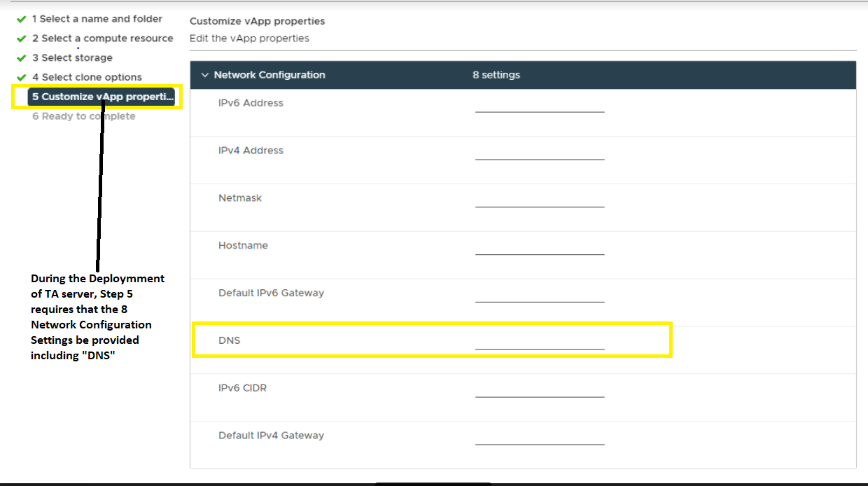Viewport: 868px width, 486px height.
Task: Focus the DNS input field
Action: click(539, 342)
